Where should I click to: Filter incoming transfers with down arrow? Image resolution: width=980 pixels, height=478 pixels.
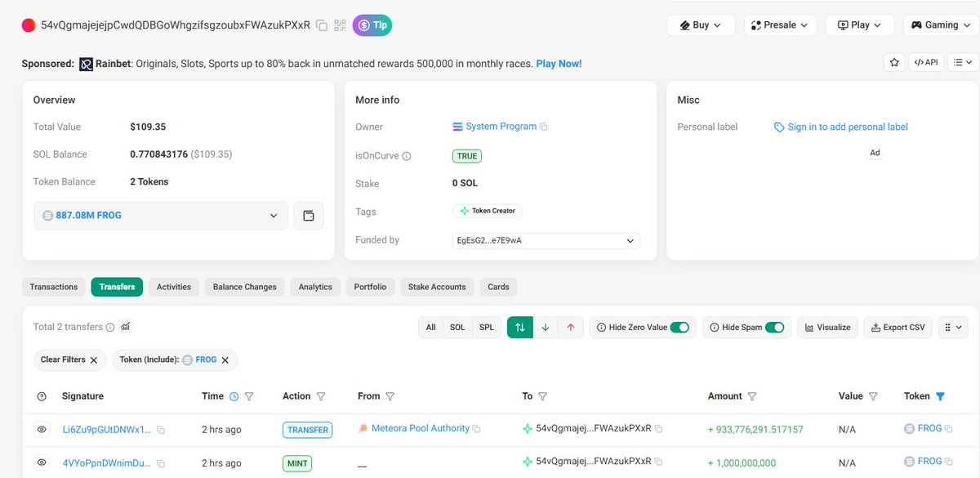point(546,328)
